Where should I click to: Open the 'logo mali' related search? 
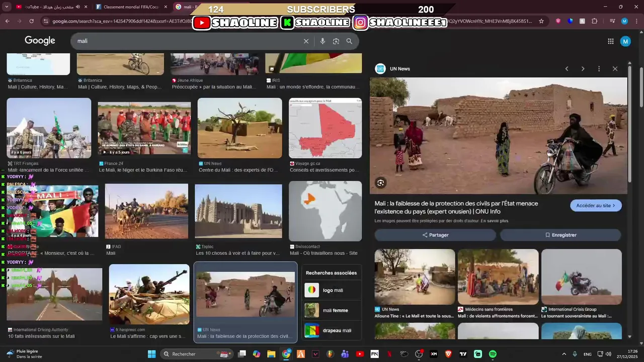pyautogui.click(x=332, y=290)
